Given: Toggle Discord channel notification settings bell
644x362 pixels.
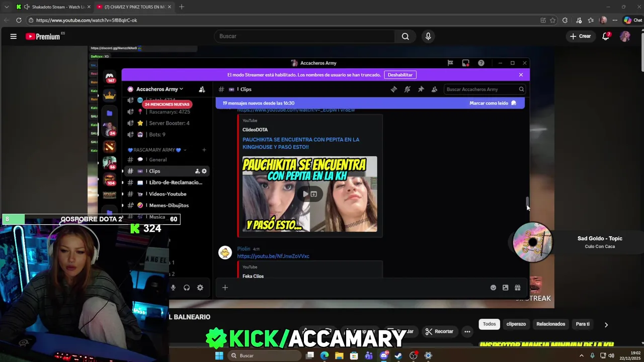Looking at the screenshot, I should tap(408, 89).
